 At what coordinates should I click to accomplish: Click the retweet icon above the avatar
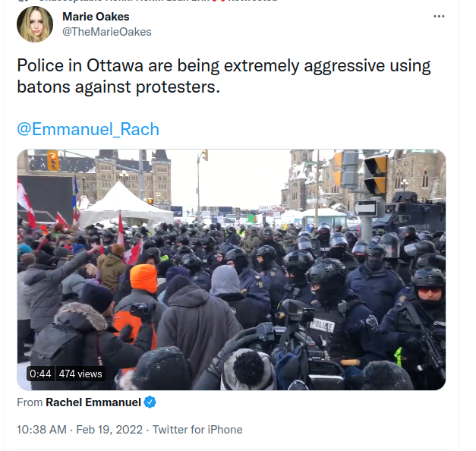pos(23,1)
